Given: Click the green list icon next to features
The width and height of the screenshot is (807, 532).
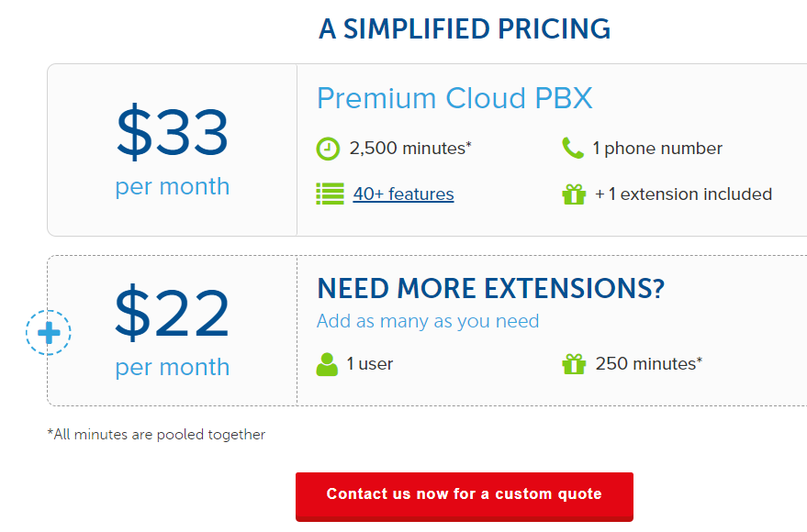Looking at the screenshot, I should (x=330, y=194).
